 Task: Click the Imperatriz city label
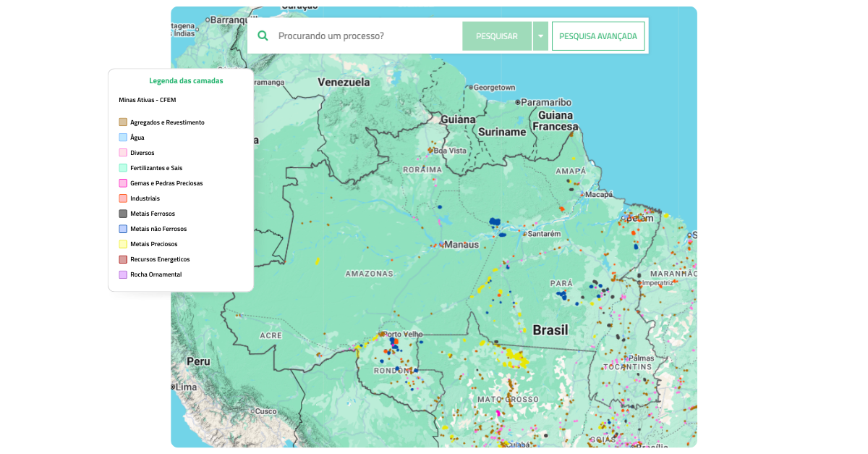click(657, 282)
